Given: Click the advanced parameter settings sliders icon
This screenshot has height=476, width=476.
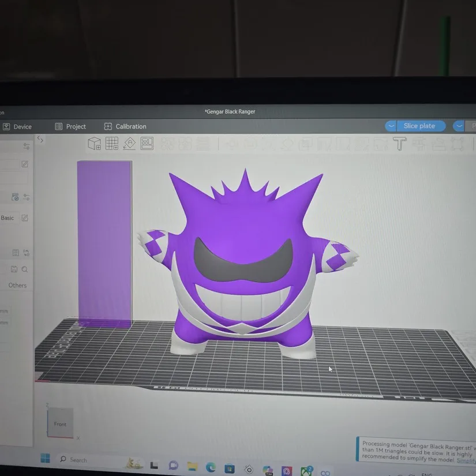Looking at the screenshot, I should click(x=27, y=146).
